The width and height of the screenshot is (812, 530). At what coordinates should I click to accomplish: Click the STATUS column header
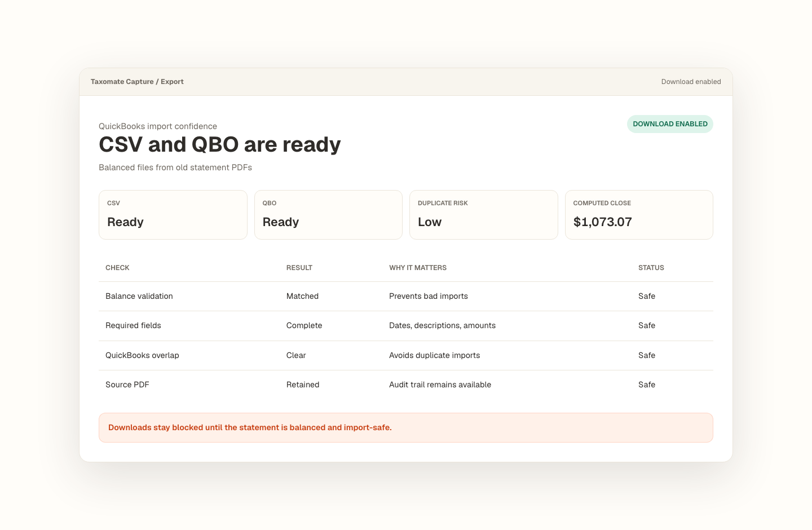(x=651, y=268)
